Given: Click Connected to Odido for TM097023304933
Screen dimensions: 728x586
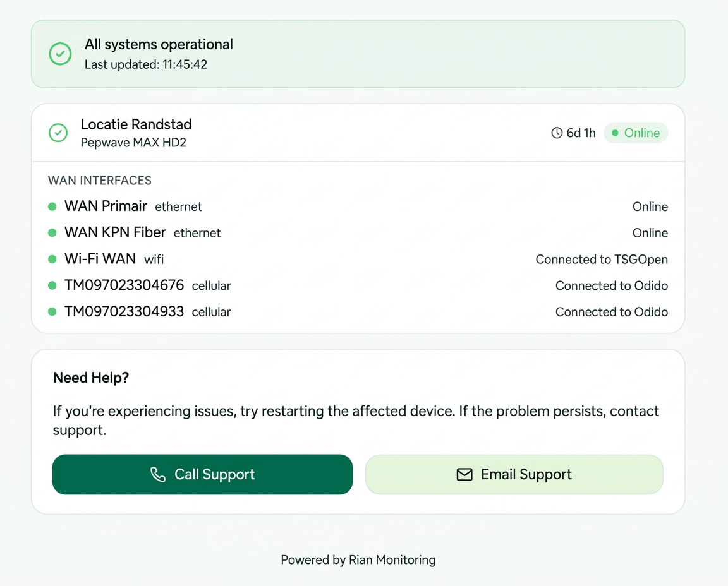Looking at the screenshot, I should [x=612, y=312].
